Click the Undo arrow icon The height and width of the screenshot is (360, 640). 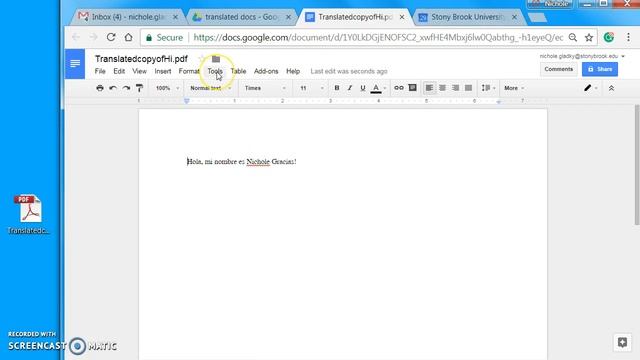[113, 88]
